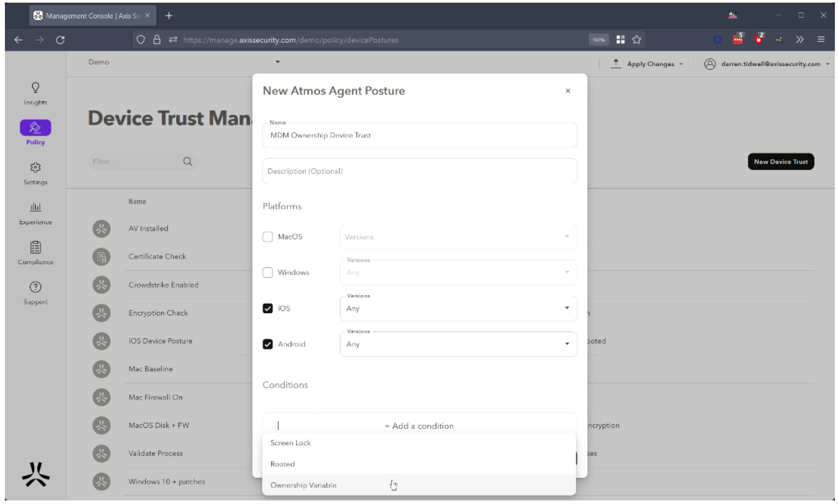
Task: Click the user account avatar icon
Action: tap(709, 64)
